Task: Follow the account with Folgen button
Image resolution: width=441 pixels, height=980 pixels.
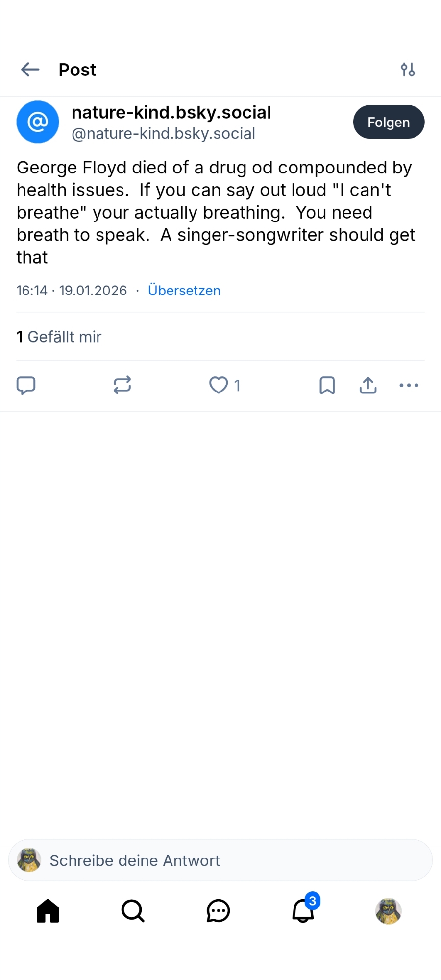Action: click(389, 122)
